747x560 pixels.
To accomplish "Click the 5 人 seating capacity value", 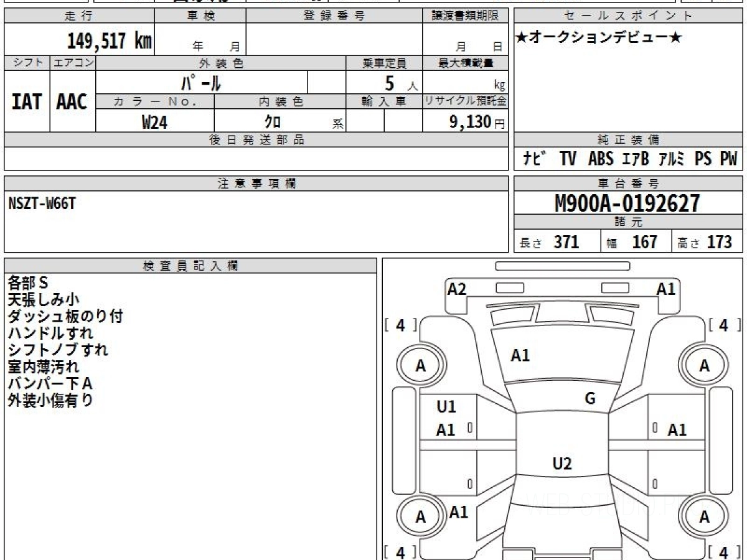I will [400, 83].
